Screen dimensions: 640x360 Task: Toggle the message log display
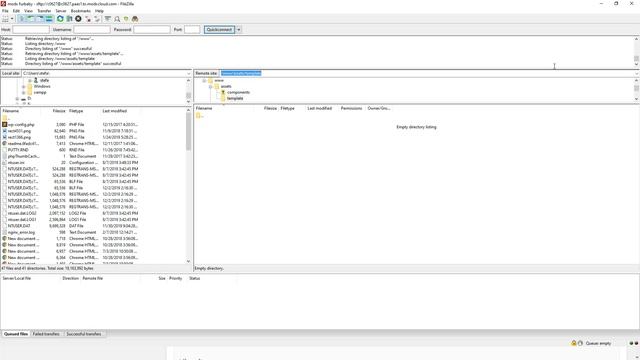(22, 19)
